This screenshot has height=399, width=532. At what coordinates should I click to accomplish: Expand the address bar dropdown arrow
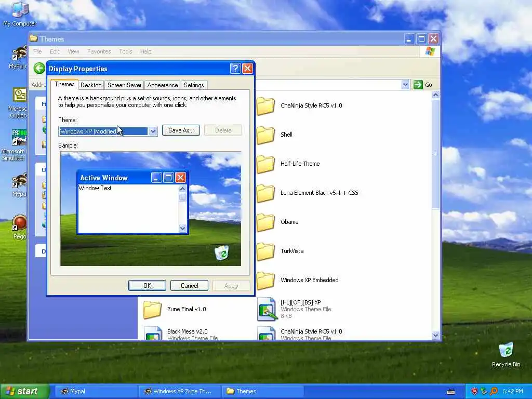405,85
